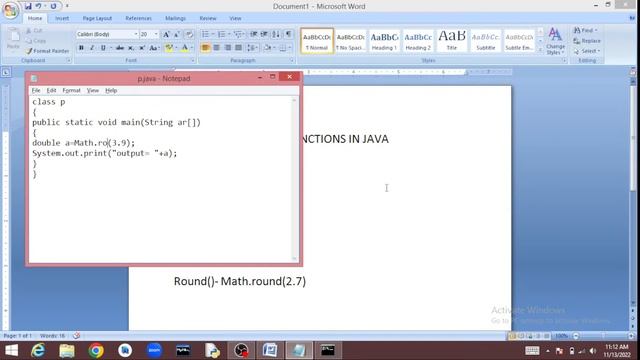Viewport: 640px width, 360px height.
Task: Increase paragraph indent
Action: click(x=264, y=34)
